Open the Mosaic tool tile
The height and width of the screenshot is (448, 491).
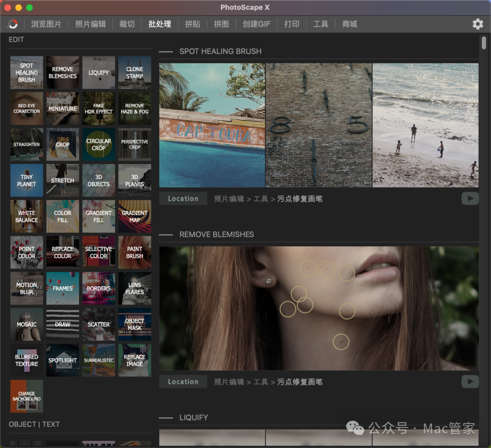pyautogui.click(x=26, y=324)
